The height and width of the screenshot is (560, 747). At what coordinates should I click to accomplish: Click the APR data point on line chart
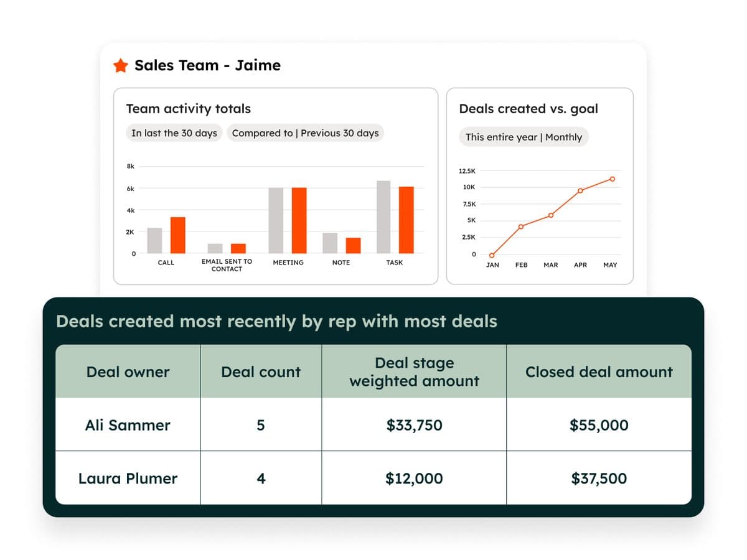pyautogui.click(x=580, y=190)
